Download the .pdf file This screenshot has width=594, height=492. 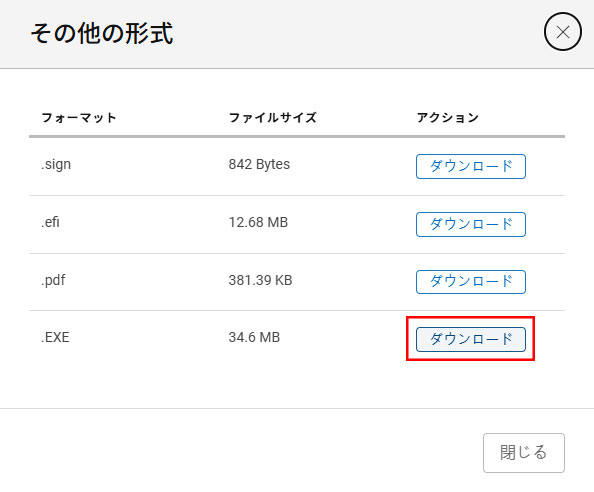(471, 282)
